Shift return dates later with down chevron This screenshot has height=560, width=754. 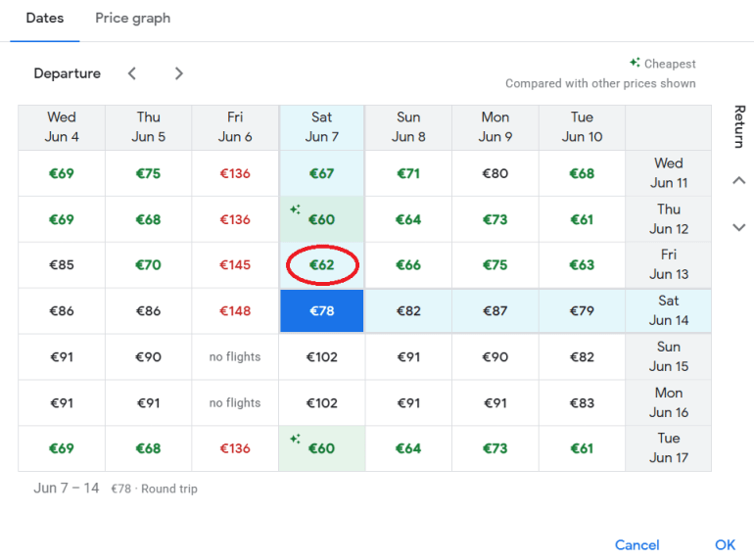coord(739,227)
